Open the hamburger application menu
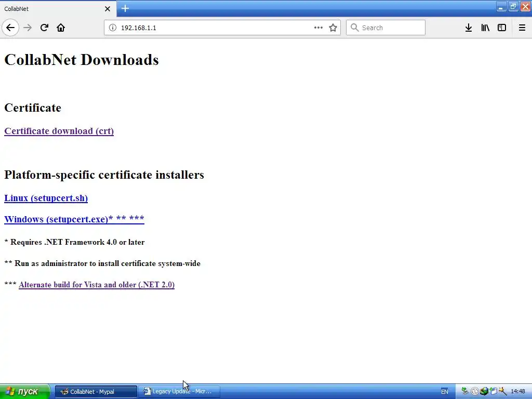Viewport: 532px width, 399px height. coord(522,28)
